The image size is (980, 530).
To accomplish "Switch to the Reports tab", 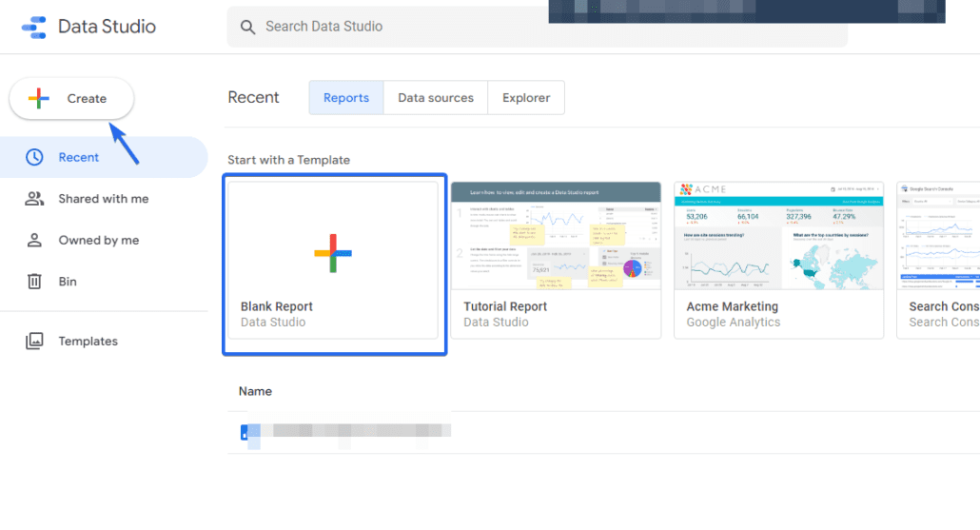I will click(x=346, y=97).
